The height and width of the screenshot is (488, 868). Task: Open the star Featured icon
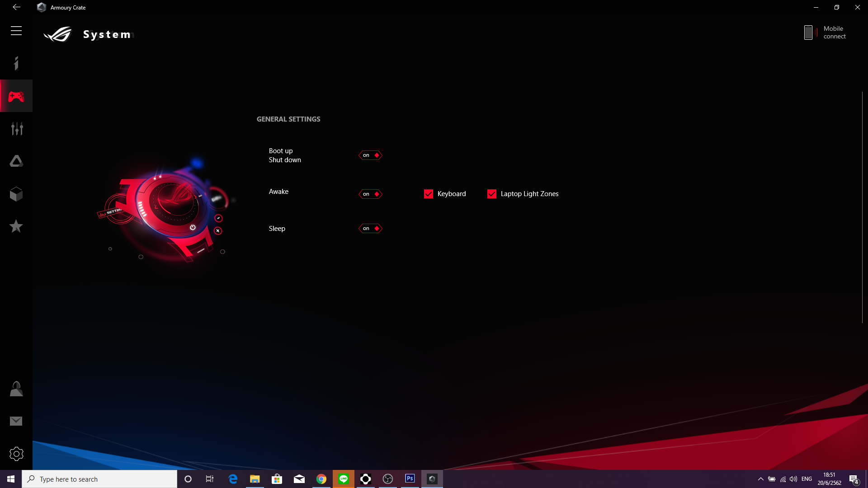point(16,226)
